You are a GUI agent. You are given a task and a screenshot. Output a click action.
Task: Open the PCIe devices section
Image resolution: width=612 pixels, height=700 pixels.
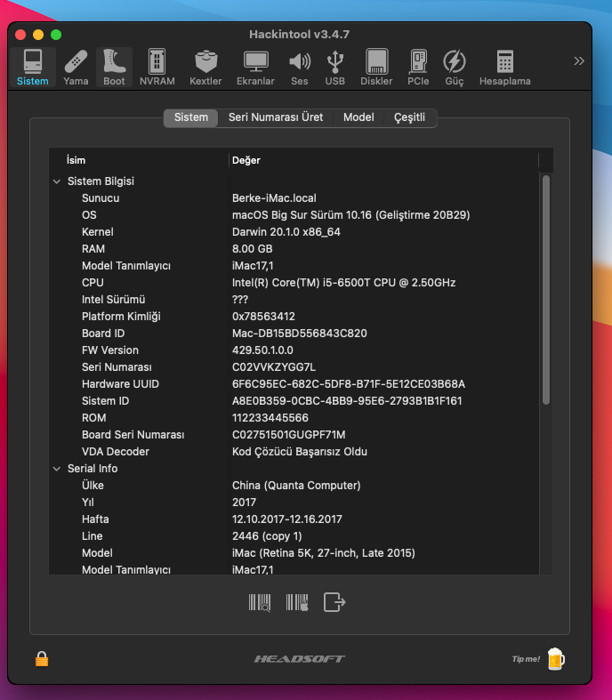[418, 68]
